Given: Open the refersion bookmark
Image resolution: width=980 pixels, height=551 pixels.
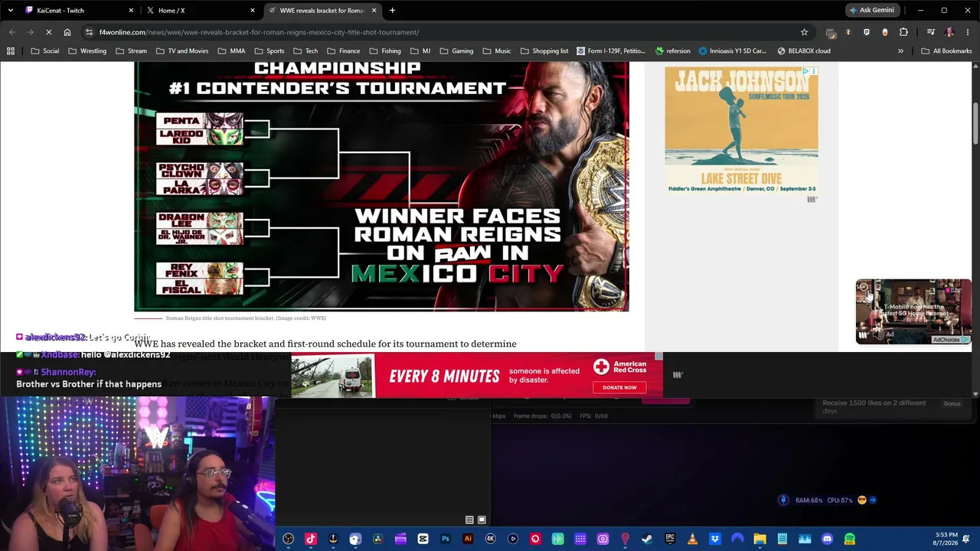Looking at the screenshot, I should coord(673,51).
